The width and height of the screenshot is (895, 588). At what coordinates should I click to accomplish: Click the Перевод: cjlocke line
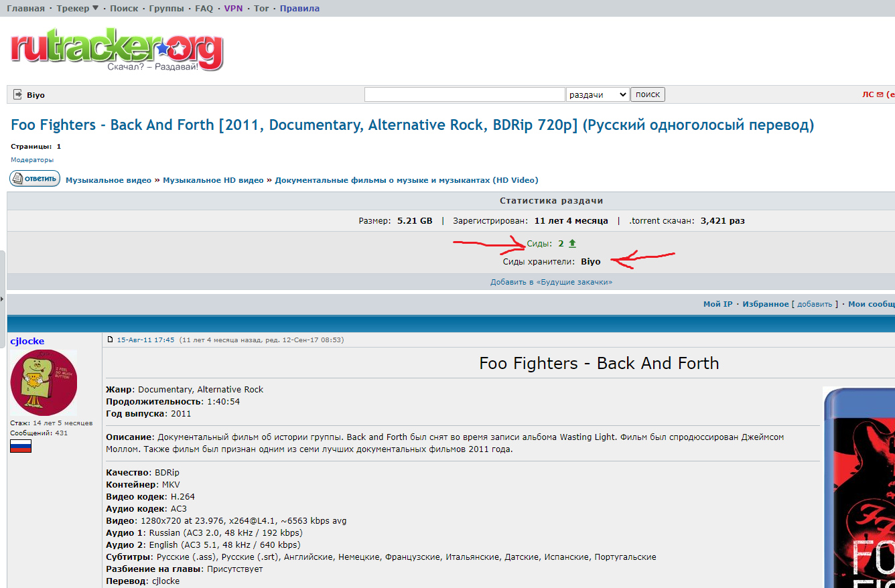(x=143, y=581)
